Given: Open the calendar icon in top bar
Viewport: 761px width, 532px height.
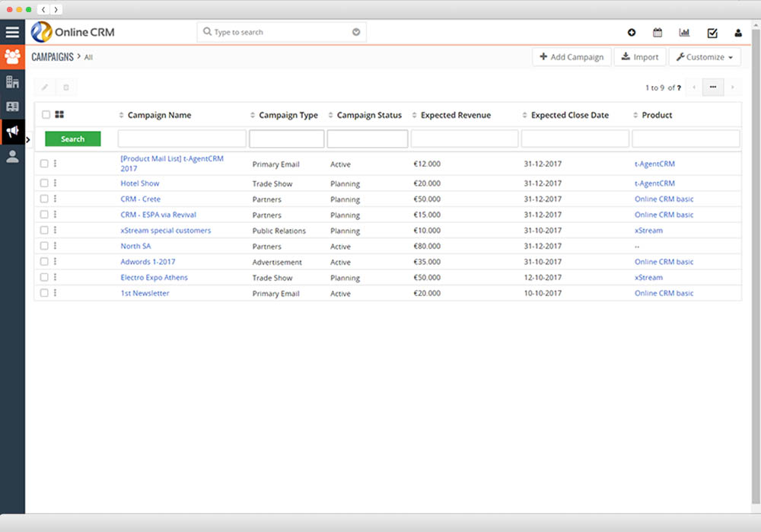Looking at the screenshot, I should point(658,33).
